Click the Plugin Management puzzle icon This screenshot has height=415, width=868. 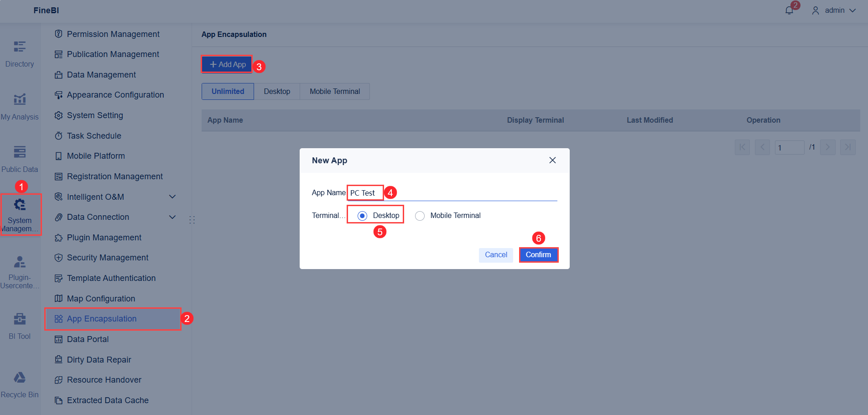[58, 238]
